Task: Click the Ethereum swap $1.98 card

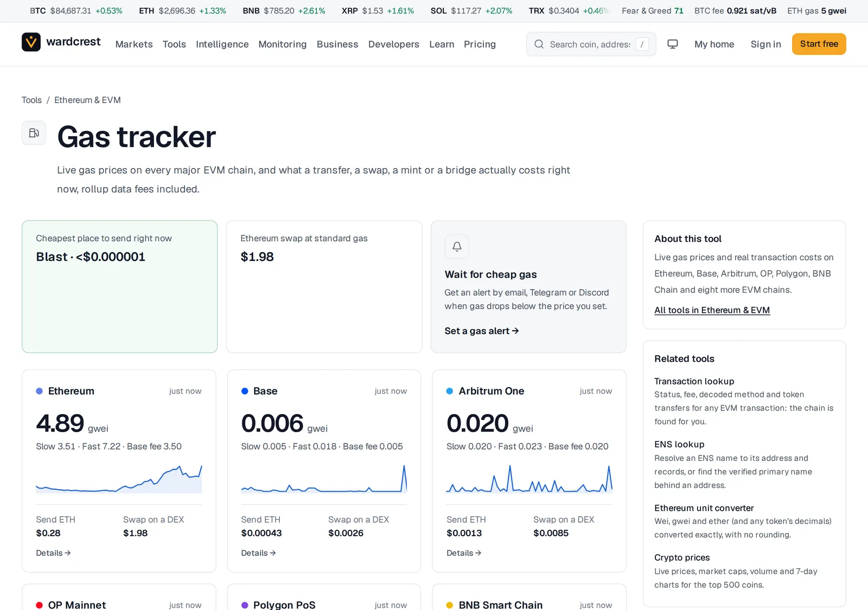Action: click(324, 286)
